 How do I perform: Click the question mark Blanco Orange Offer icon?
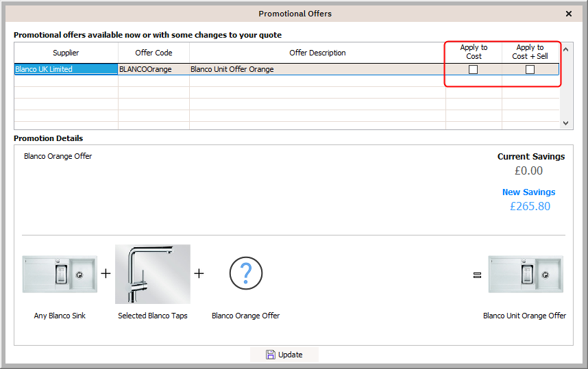245,273
